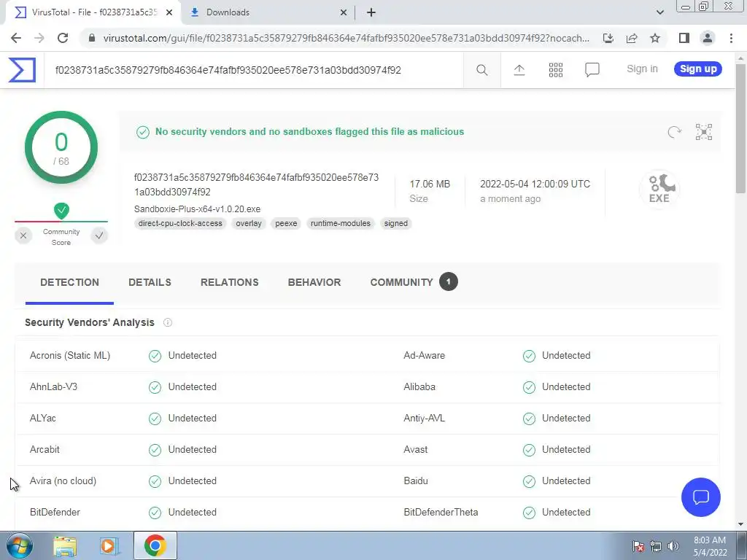Share this page icon in address bar
The height and width of the screenshot is (560, 747).
pos(632,38)
